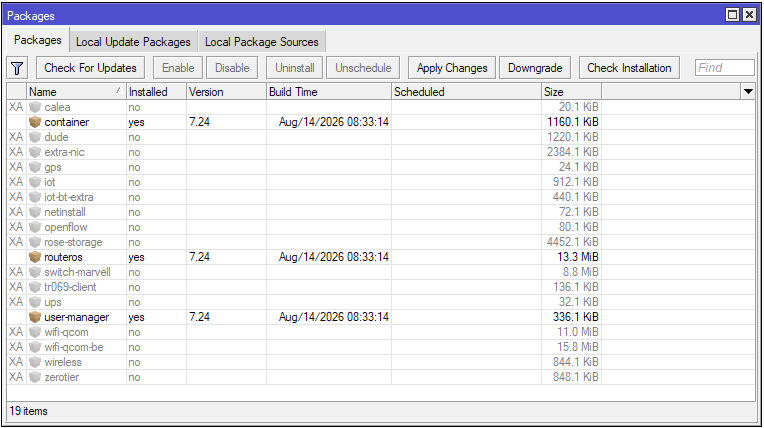This screenshot has height=428, width=764.
Task: Focus the Find search field
Action: click(x=725, y=68)
